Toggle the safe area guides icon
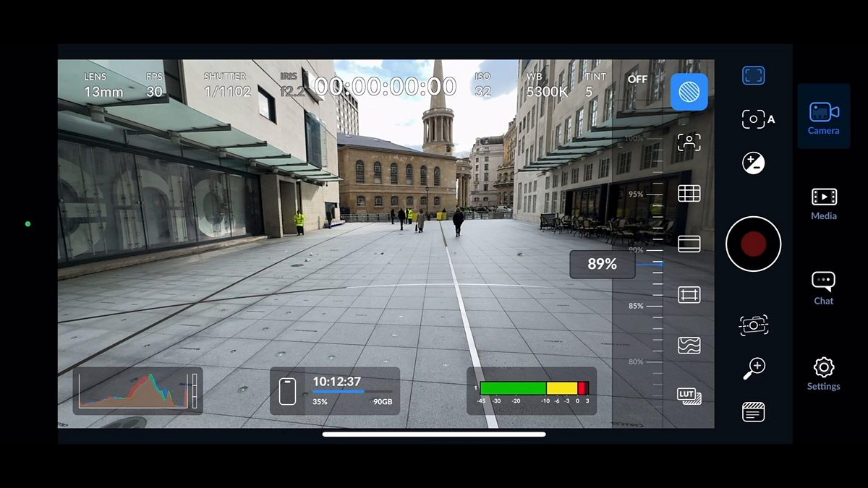 (x=689, y=295)
